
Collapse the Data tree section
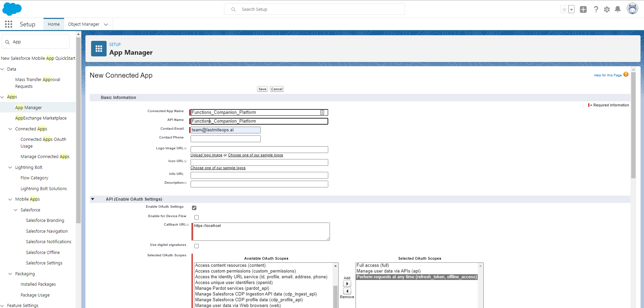tap(2, 69)
